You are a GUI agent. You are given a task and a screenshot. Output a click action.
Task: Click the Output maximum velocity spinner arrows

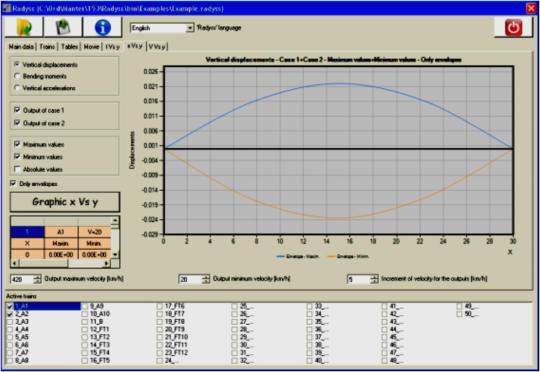point(38,279)
